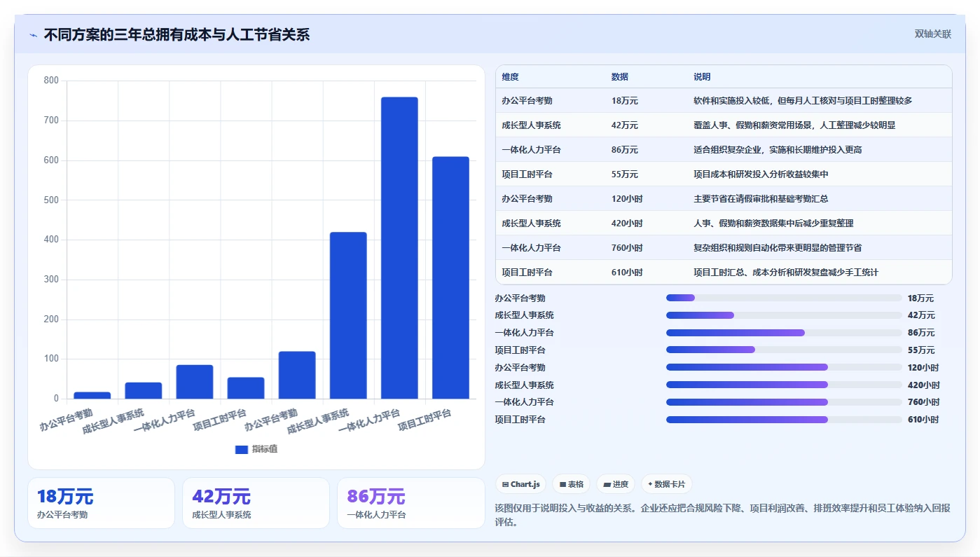Click the icon in the 进度 chip

coord(607,484)
